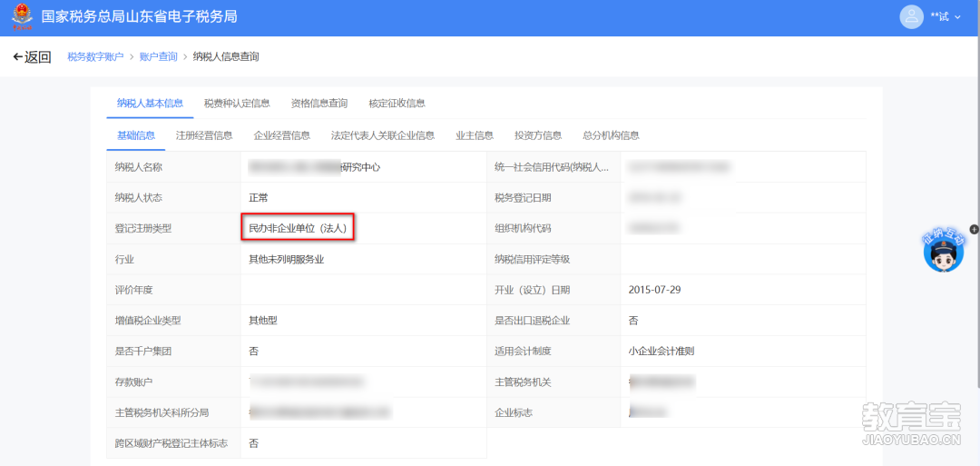This screenshot has height=466, width=980.
Task: Open 账户查询 breadcrumb link
Action: (x=158, y=57)
